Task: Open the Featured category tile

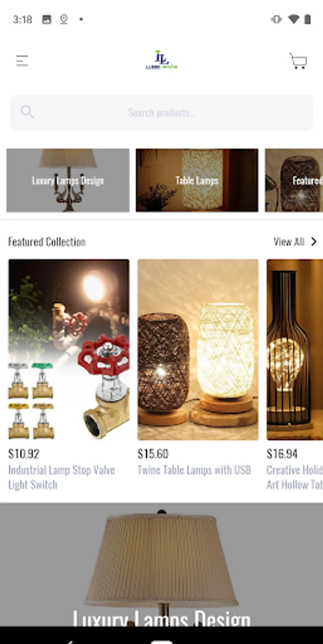Action: click(294, 180)
